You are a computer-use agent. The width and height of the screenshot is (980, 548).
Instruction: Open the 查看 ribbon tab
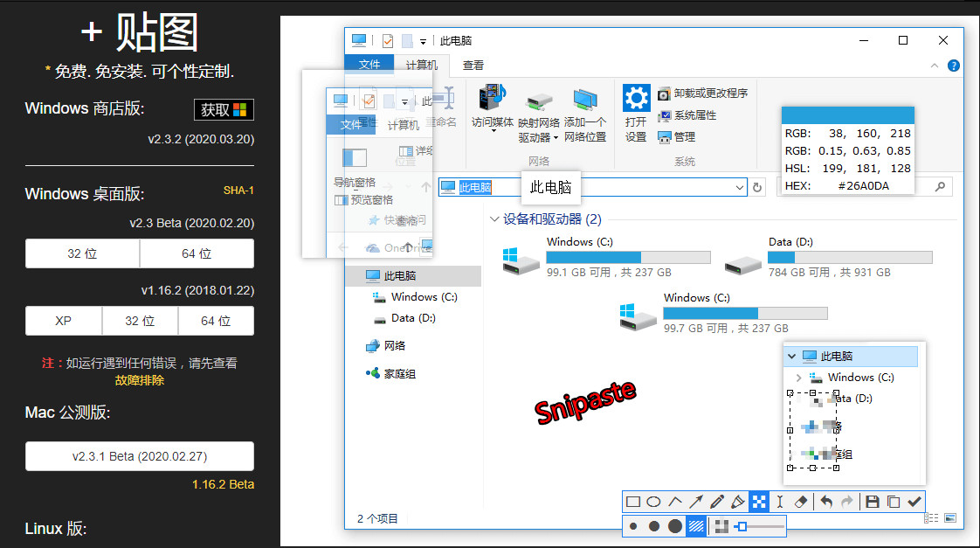(473, 65)
